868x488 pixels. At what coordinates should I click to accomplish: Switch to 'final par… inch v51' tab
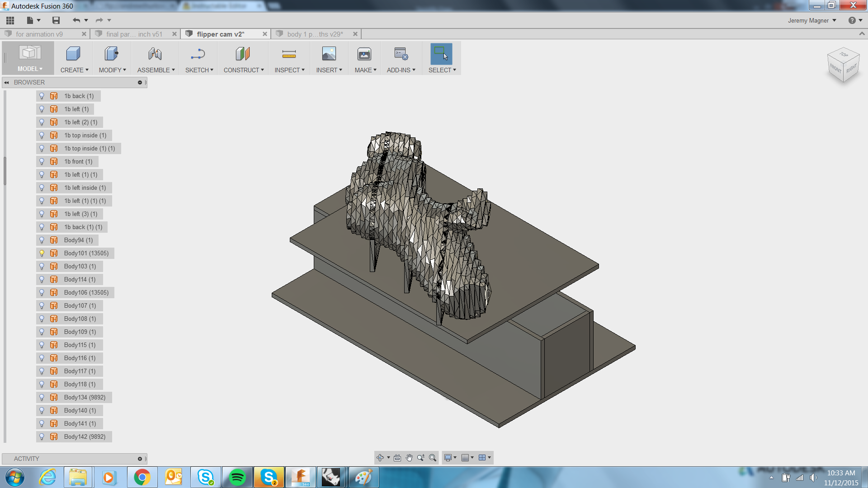(134, 34)
